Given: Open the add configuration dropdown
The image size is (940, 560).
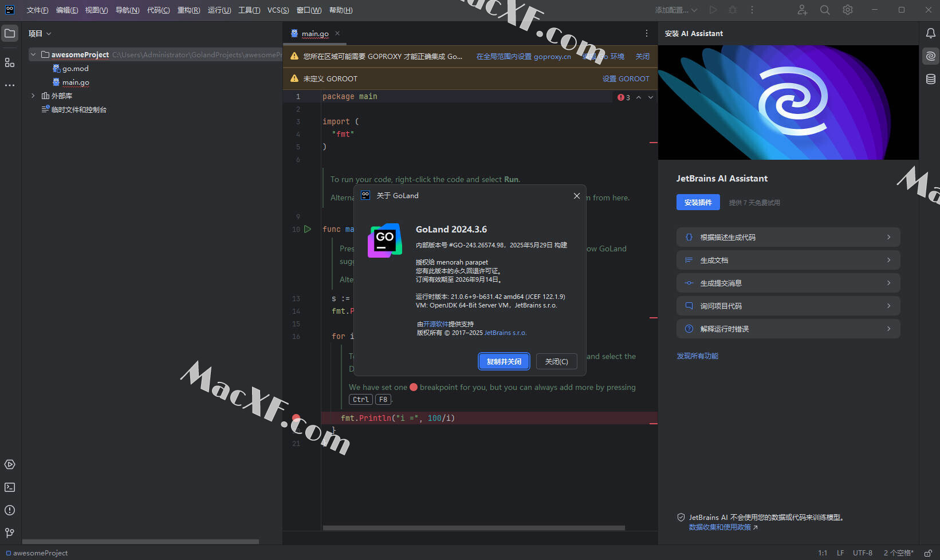Looking at the screenshot, I should point(676,10).
